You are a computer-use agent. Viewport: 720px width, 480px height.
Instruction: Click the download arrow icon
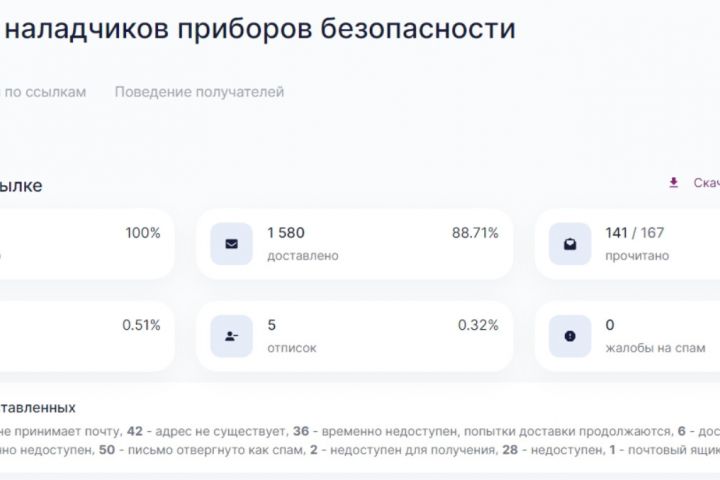[673, 183]
